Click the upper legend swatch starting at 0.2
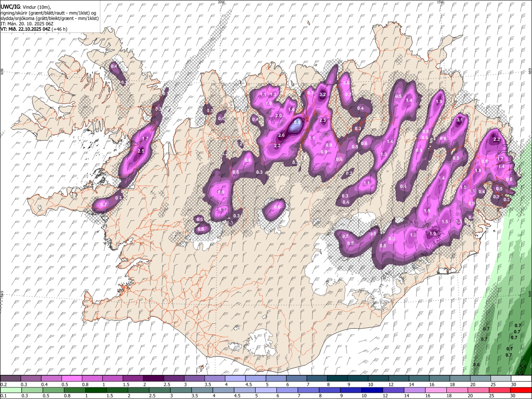The image size is (532, 399). [11, 378]
